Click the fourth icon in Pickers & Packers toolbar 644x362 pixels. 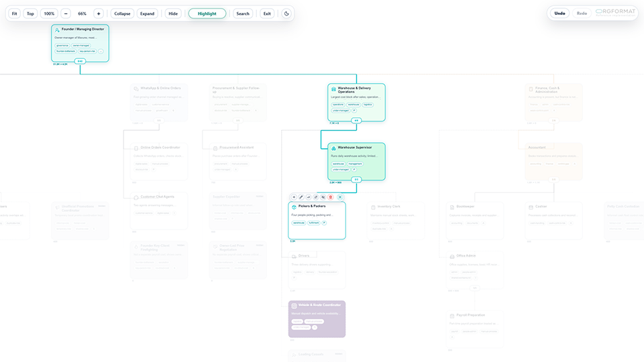point(316,197)
